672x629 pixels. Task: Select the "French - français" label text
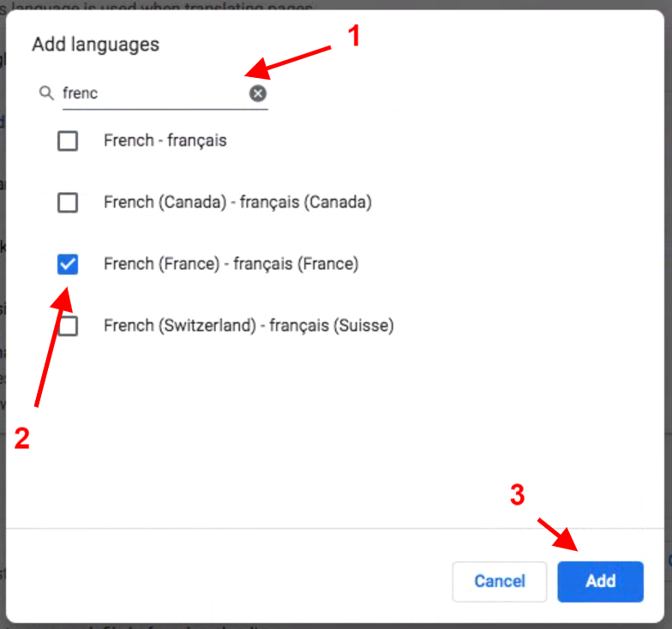coord(165,141)
